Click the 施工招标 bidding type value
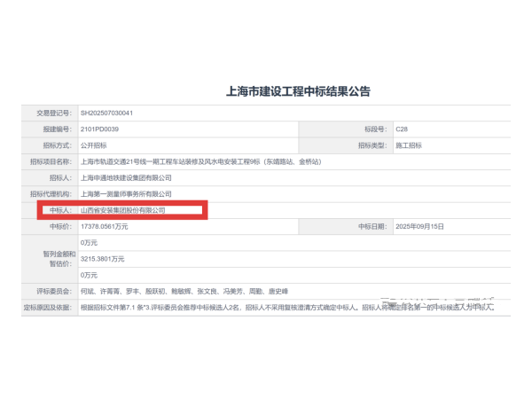Screen dimensions: 532x399 point(409,145)
